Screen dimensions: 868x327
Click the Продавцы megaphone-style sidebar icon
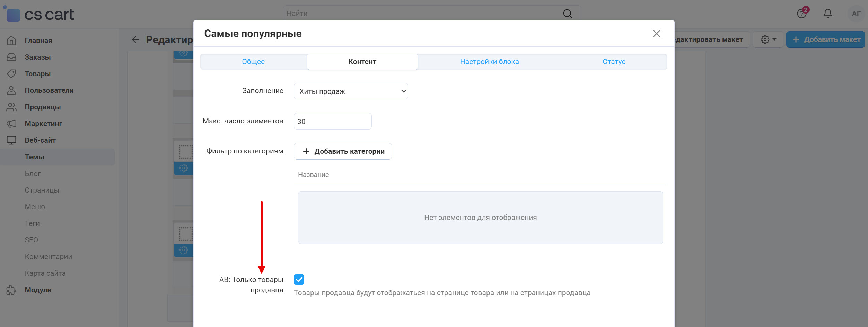[x=11, y=107]
